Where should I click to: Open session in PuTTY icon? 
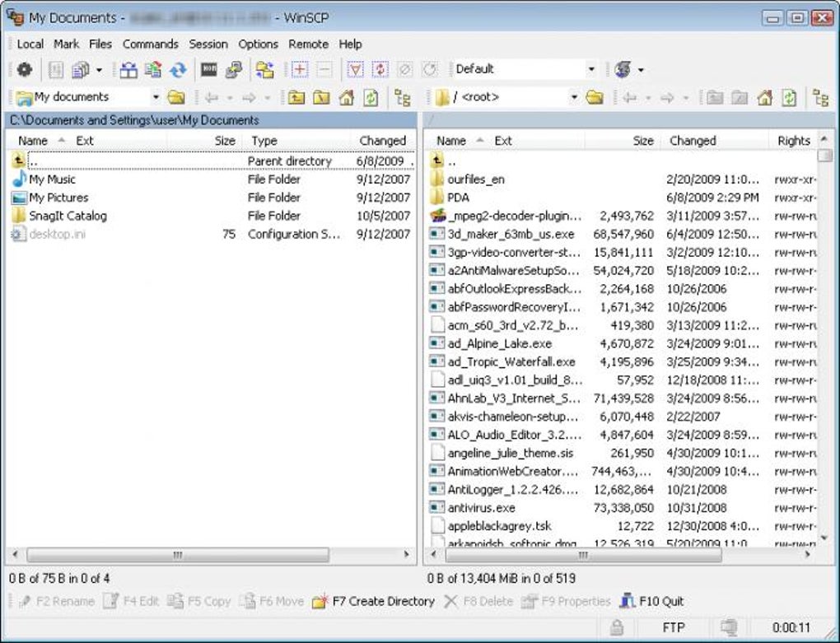[x=234, y=70]
